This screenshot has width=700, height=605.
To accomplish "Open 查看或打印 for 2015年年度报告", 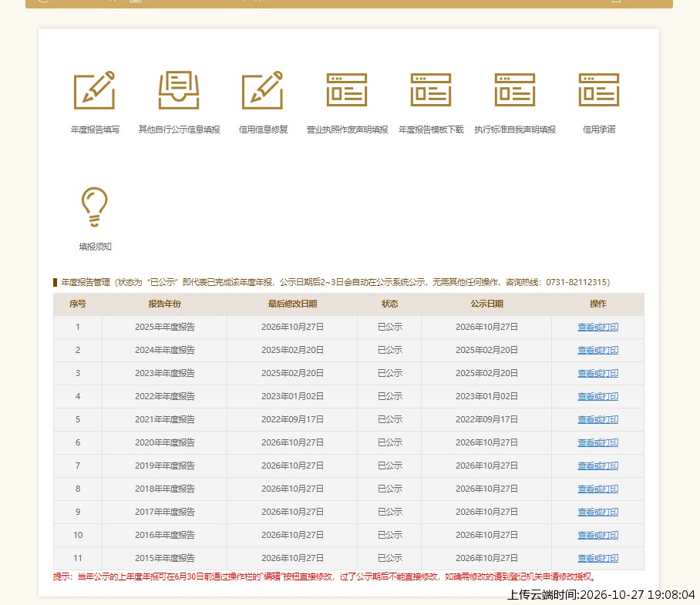I will point(597,559).
